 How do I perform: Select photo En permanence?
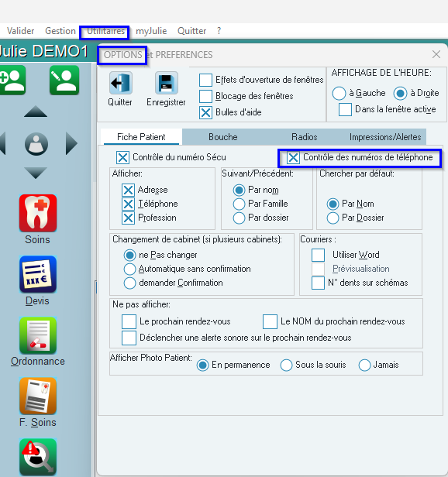point(202,365)
